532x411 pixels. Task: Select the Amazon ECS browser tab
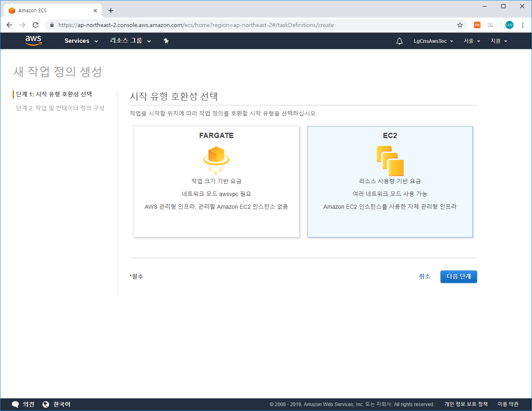(x=53, y=11)
